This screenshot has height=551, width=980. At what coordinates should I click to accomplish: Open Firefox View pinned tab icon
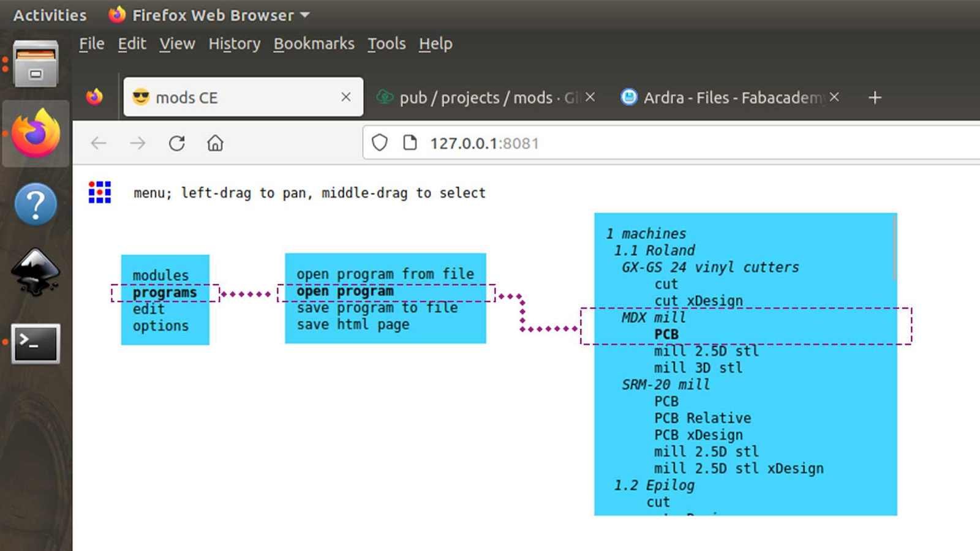pos(94,97)
